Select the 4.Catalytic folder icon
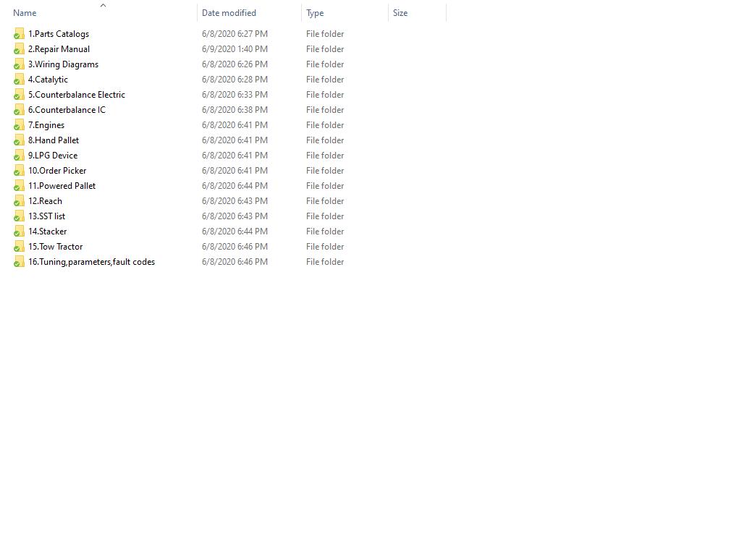The image size is (731, 560). [x=19, y=80]
